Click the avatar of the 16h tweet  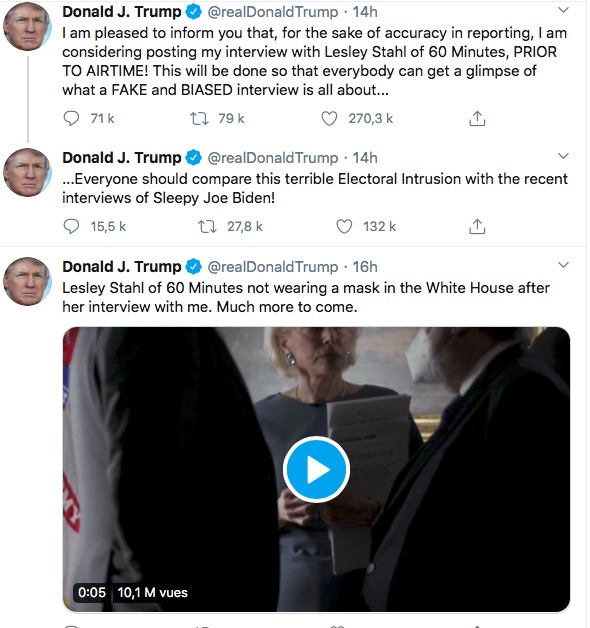[27, 281]
